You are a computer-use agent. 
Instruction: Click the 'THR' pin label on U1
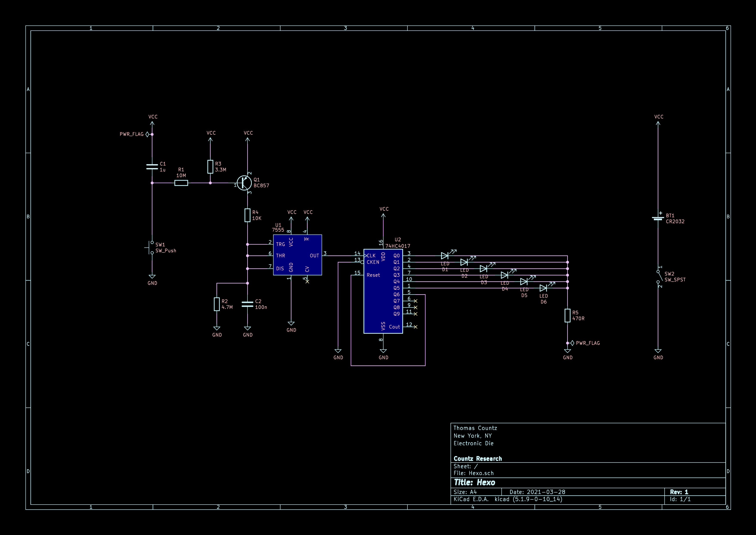point(280,256)
